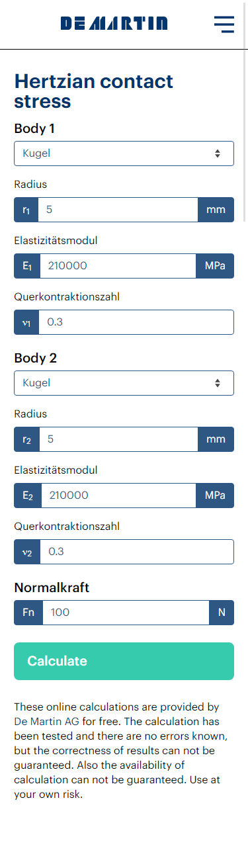This screenshot has width=248, height=868.
Task: Focus the Body 1 radius input field
Action: [x=118, y=210]
